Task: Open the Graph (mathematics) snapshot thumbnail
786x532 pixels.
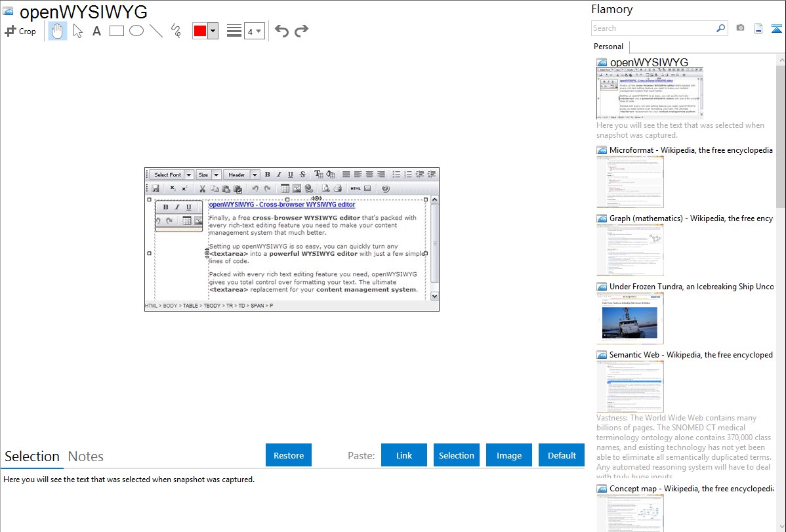Action: pos(630,250)
